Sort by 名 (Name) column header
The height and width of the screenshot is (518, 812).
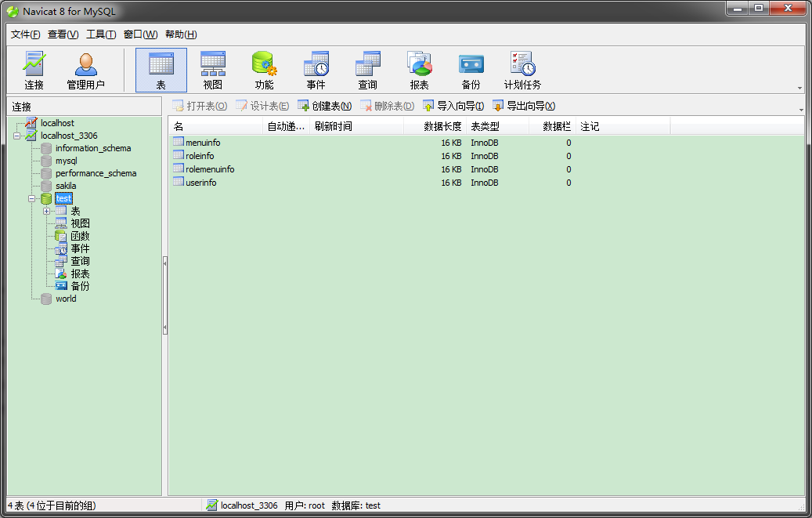point(216,126)
